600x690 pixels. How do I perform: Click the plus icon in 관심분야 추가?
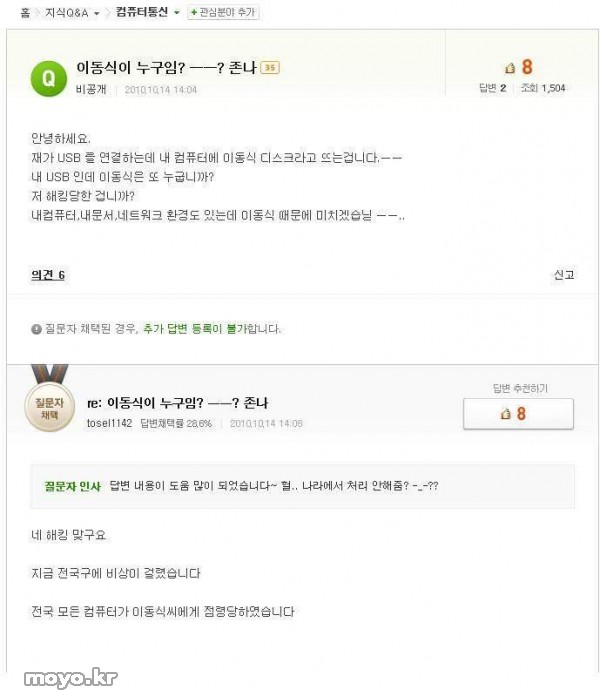click(x=194, y=12)
